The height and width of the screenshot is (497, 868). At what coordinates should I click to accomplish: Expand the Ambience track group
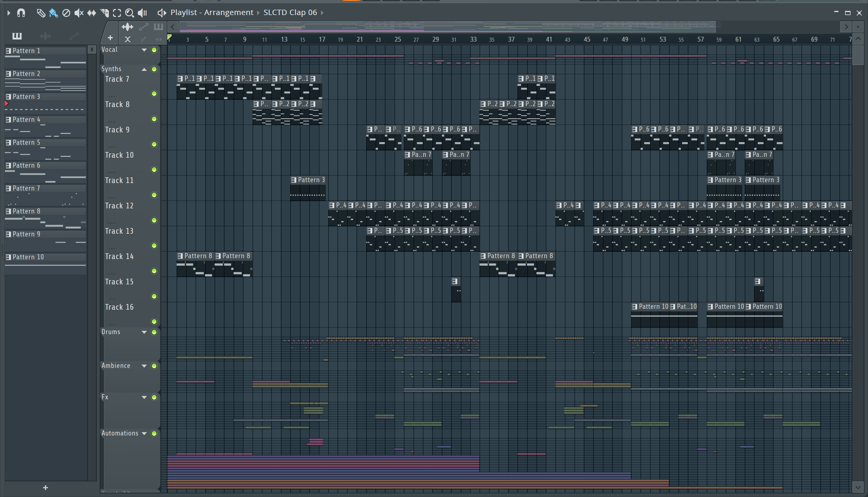[144, 366]
